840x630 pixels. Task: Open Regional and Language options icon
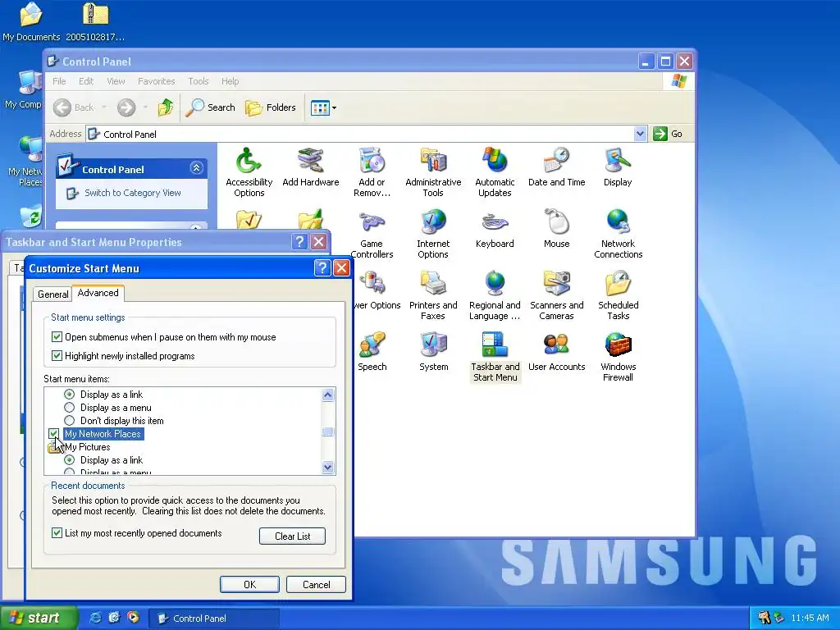pyautogui.click(x=495, y=295)
